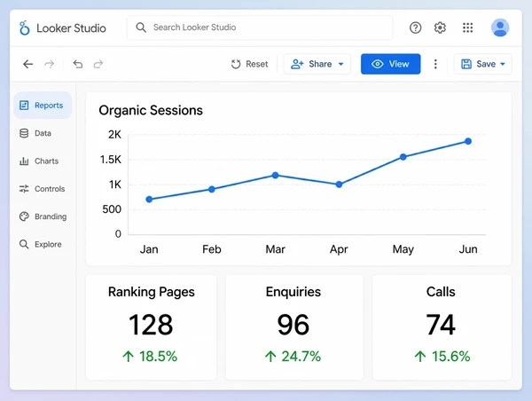Click the Data database icon
The height and width of the screenshot is (401, 532).
point(24,133)
